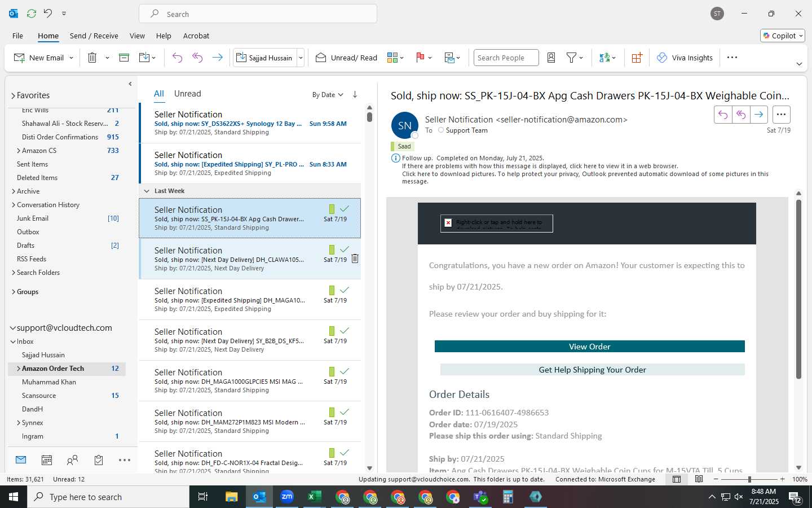
Task: Open Copilot button
Action: coord(783,36)
